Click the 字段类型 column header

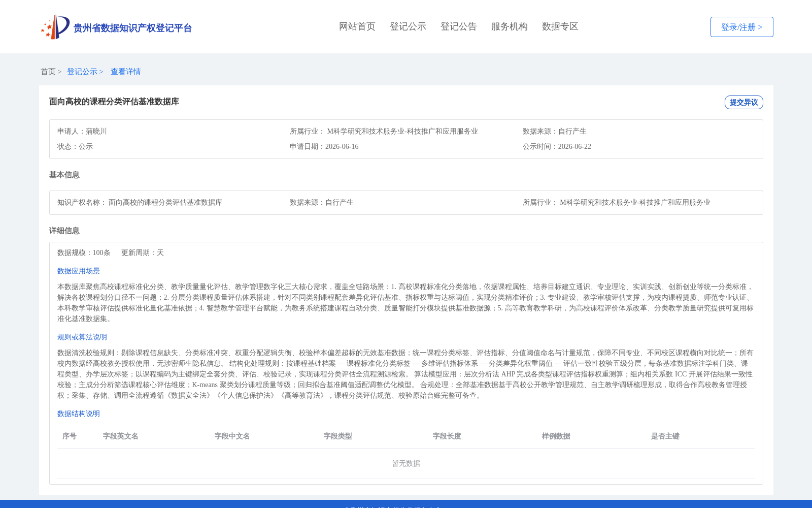(x=338, y=436)
